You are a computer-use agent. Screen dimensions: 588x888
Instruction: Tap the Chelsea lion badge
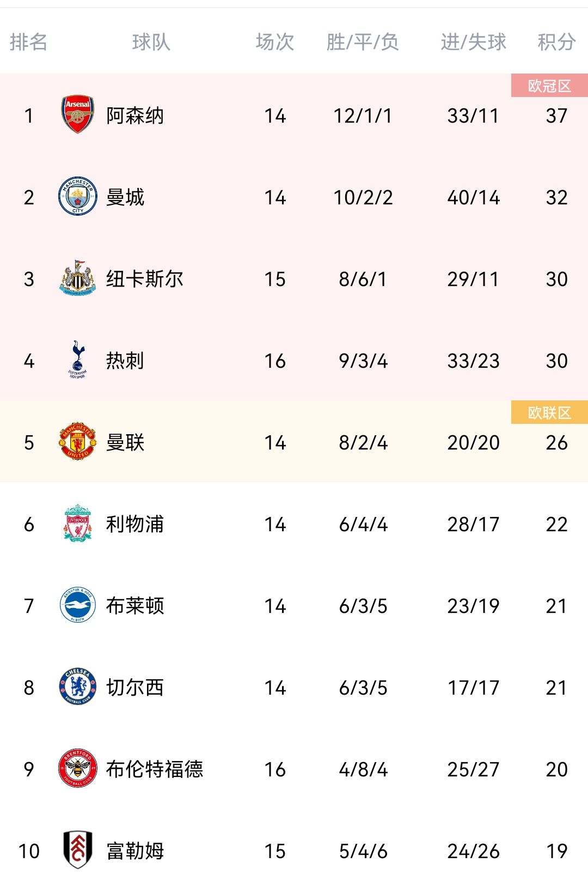point(78,687)
